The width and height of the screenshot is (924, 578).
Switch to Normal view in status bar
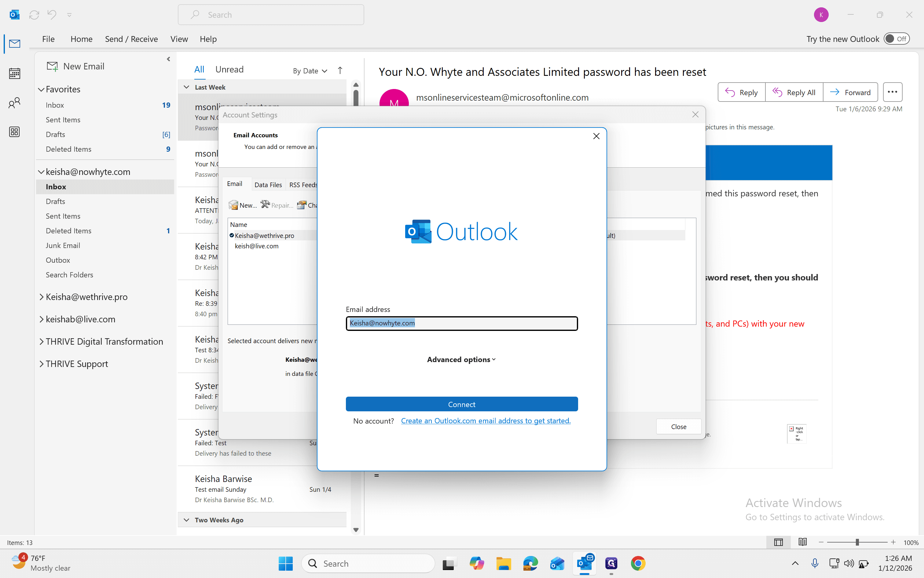coord(779,542)
